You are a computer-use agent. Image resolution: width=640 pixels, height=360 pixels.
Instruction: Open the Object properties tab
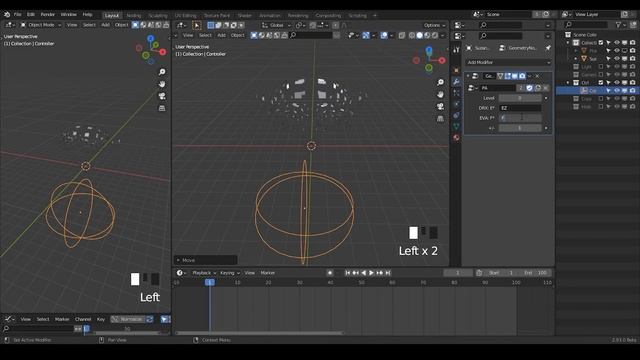[456, 70]
